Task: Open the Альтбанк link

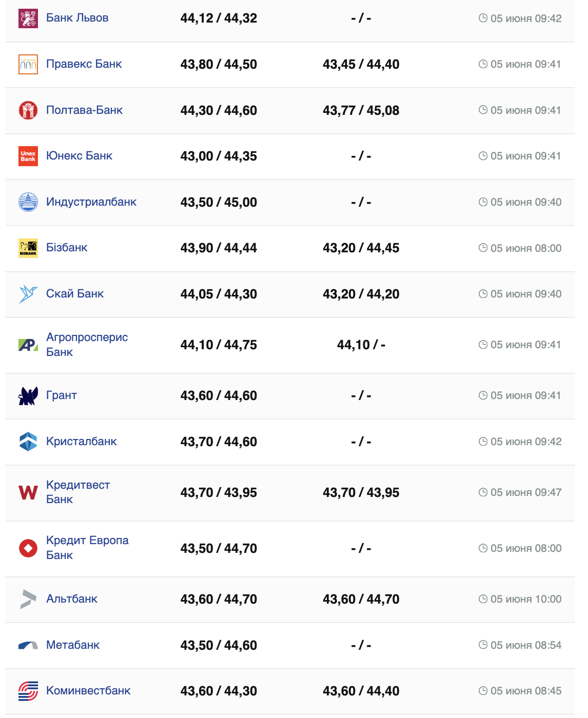Action: click(72, 599)
